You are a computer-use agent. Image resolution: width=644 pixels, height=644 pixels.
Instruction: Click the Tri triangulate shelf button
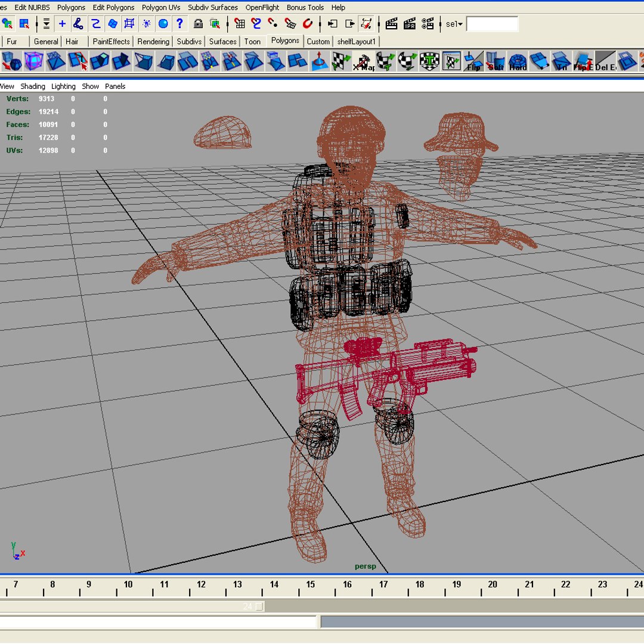[562, 61]
